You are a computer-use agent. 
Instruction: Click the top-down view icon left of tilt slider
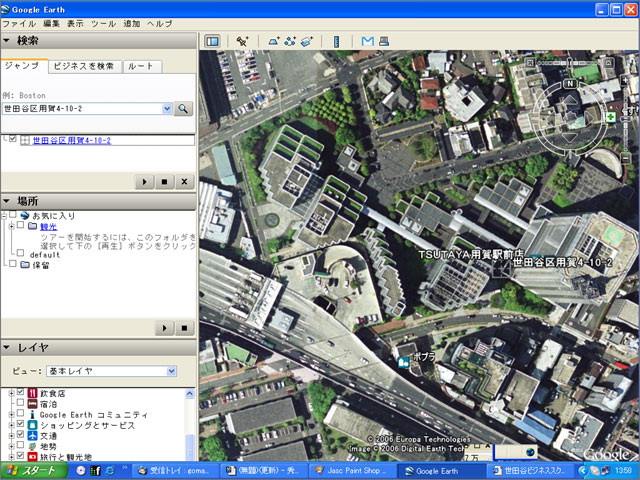coord(530,62)
